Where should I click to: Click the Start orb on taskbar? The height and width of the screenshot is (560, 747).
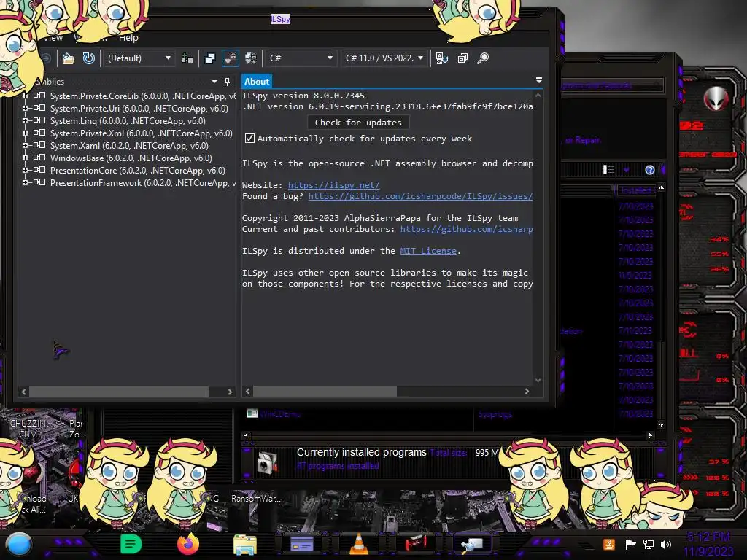[x=19, y=545]
